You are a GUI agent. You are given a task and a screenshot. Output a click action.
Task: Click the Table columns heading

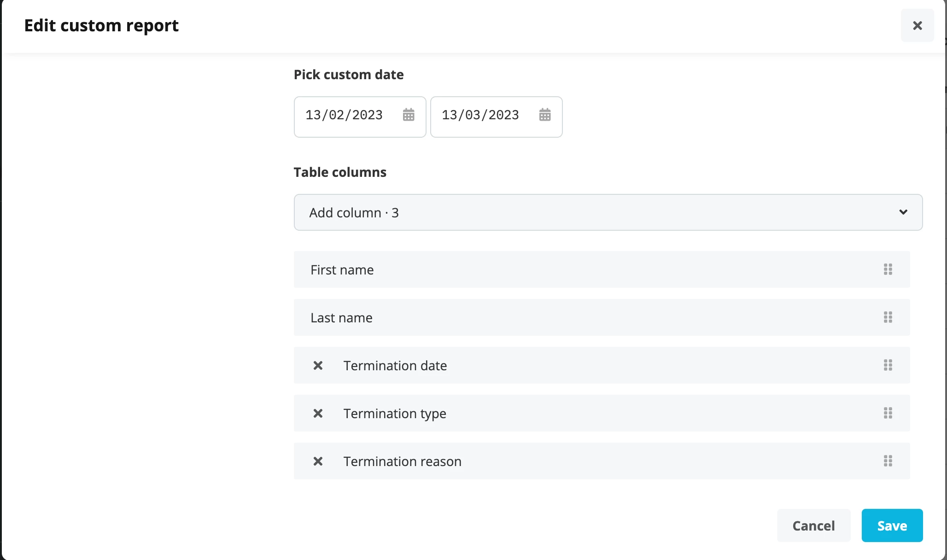[340, 172]
